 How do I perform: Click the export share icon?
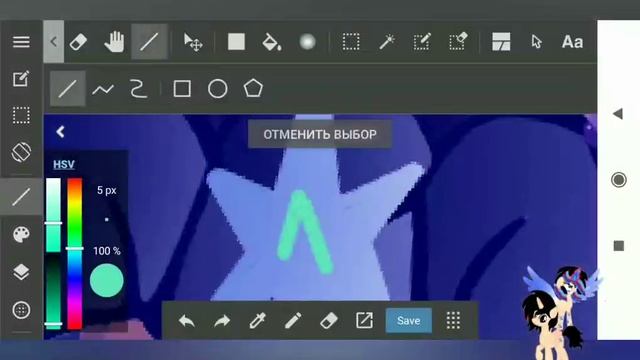pyautogui.click(x=364, y=321)
